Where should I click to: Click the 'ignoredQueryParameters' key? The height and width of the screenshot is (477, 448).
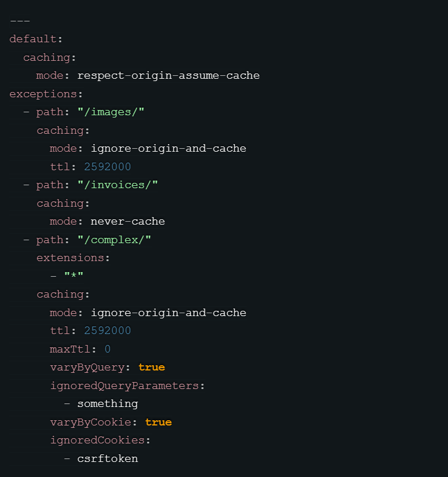(x=127, y=386)
